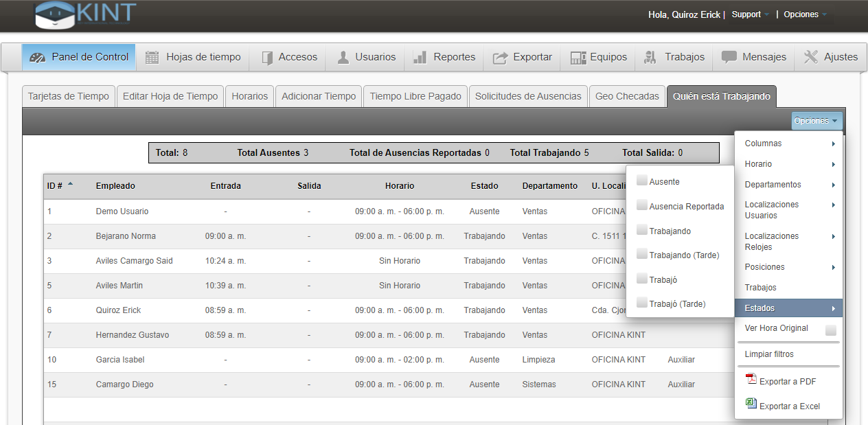Expand the Support dropdown in header
Image resolution: width=868 pixels, height=425 pixels.
(750, 14)
